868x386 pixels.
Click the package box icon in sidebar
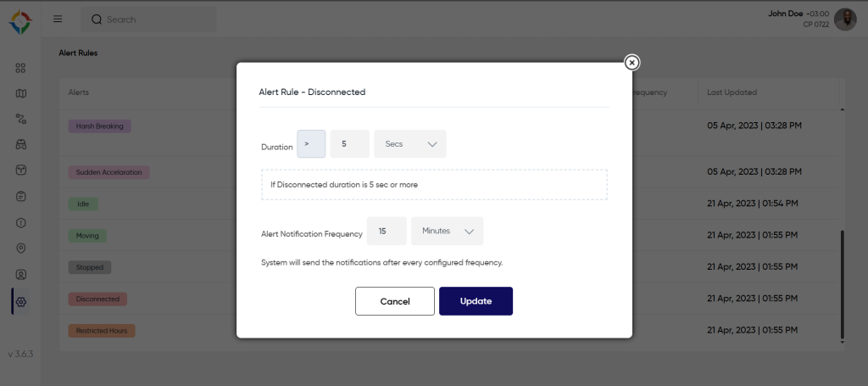pyautogui.click(x=21, y=170)
